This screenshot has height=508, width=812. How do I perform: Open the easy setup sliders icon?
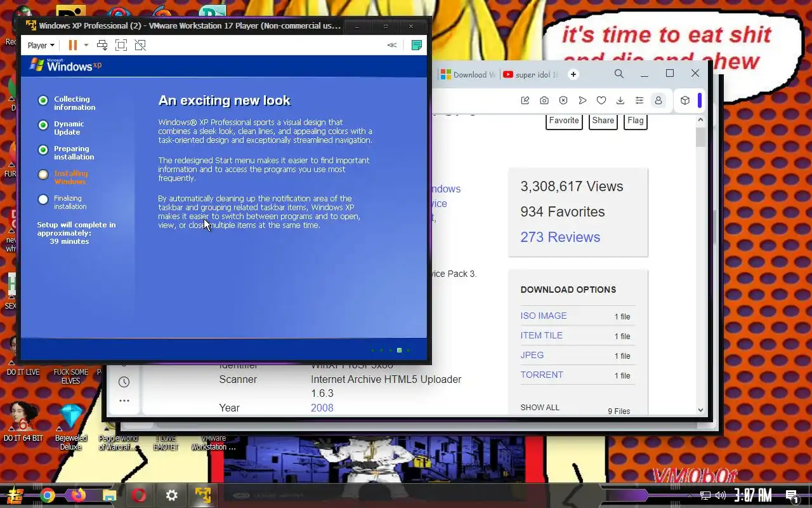click(639, 100)
